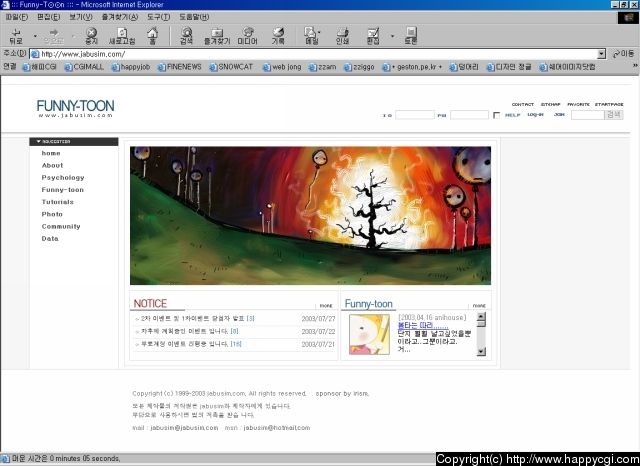Open the Media (미디어) toolbar icon
The image size is (640, 466).
247,36
